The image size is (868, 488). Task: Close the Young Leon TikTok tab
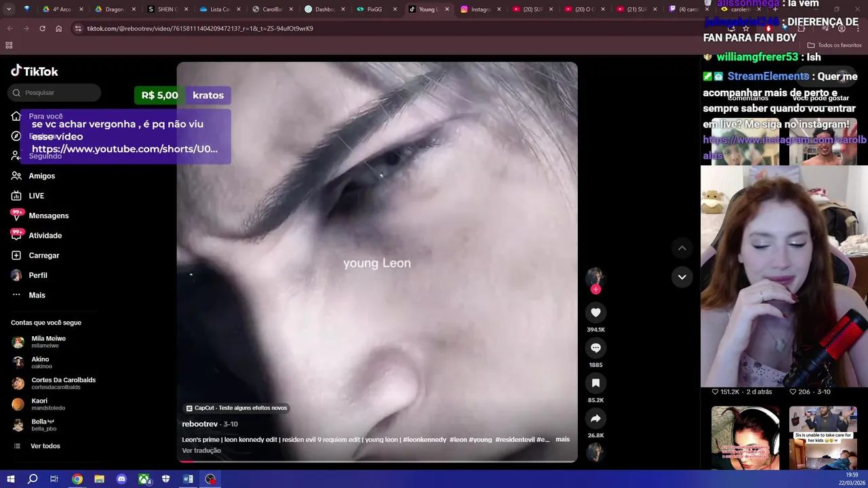(447, 9)
